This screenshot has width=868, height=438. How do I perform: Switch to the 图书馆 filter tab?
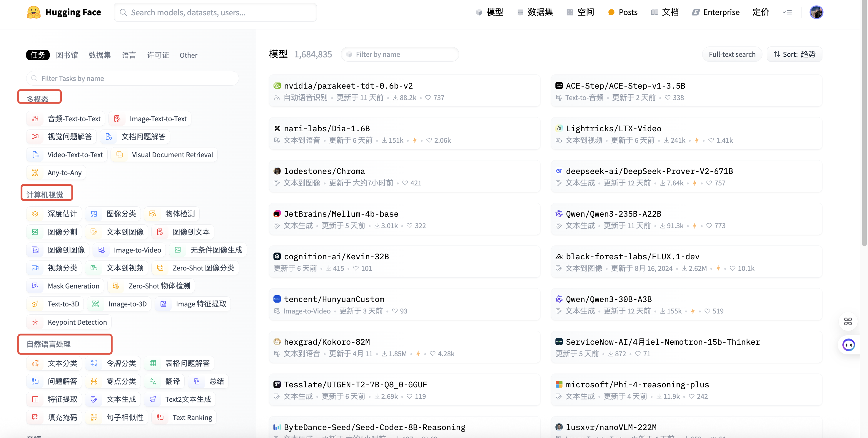[x=67, y=55]
